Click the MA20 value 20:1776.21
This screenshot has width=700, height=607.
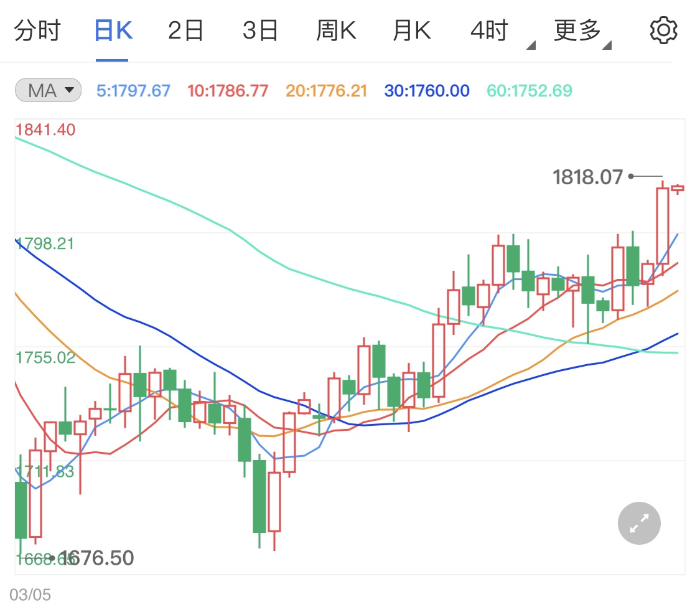tap(326, 91)
